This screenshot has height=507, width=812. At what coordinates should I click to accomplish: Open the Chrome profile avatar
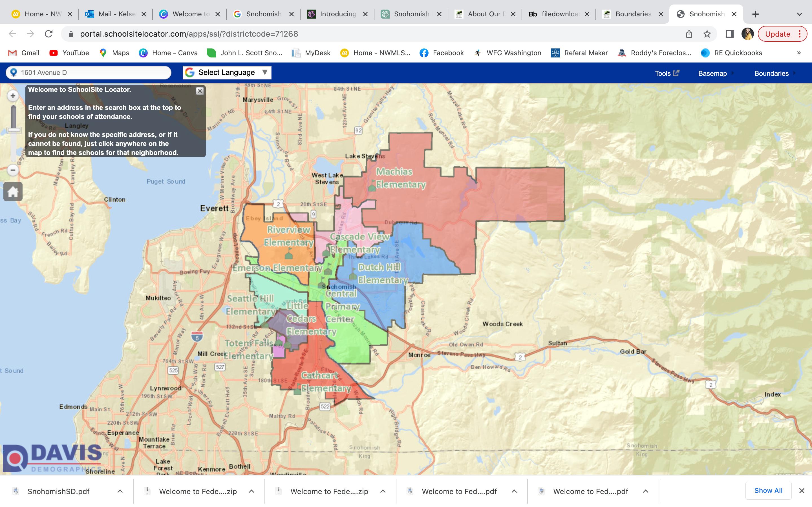tap(747, 34)
